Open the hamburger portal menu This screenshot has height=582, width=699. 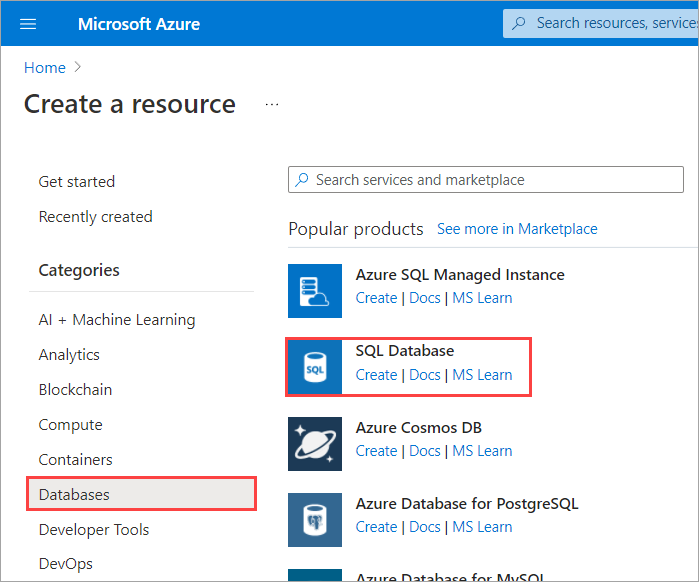(28, 24)
